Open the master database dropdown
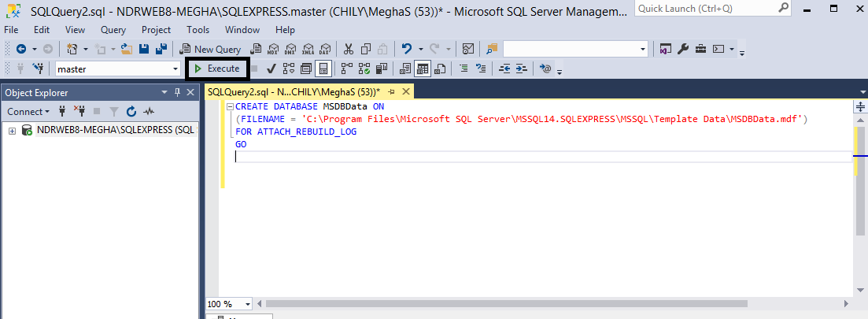This screenshot has width=868, height=319. tap(176, 69)
